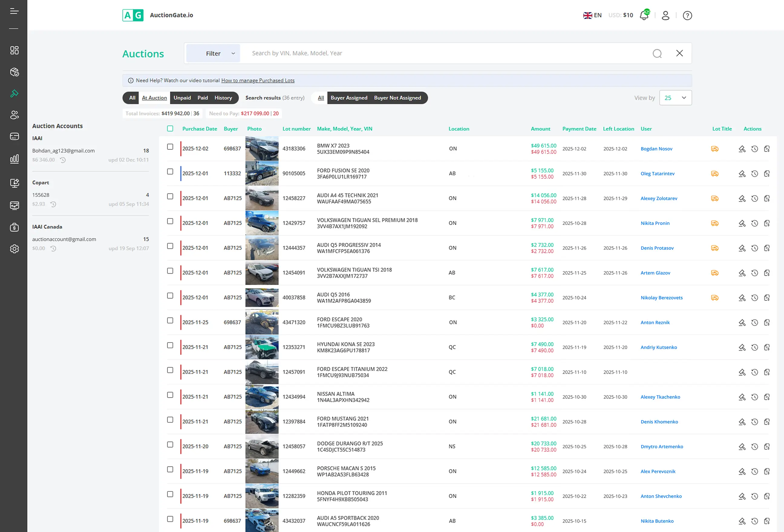Open the settings gear in sidebar
This screenshot has width=784, height=532.
click(x=14, y=249)
